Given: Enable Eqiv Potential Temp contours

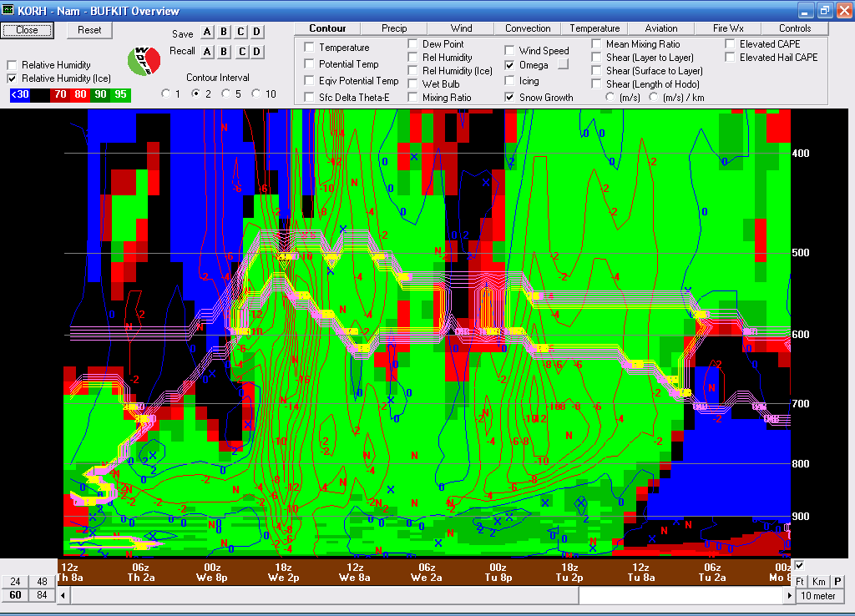Looking at the screenshot, I should tap(309, 81).
